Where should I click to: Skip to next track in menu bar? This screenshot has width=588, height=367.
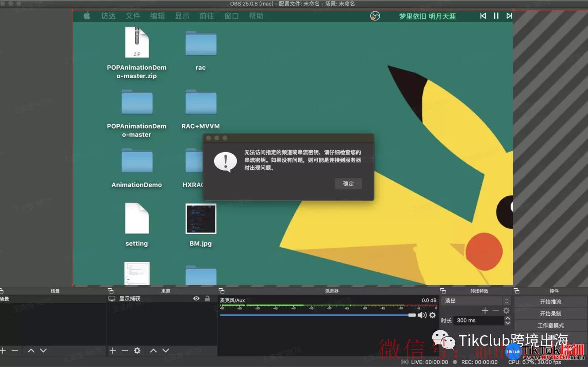[509, 16]
